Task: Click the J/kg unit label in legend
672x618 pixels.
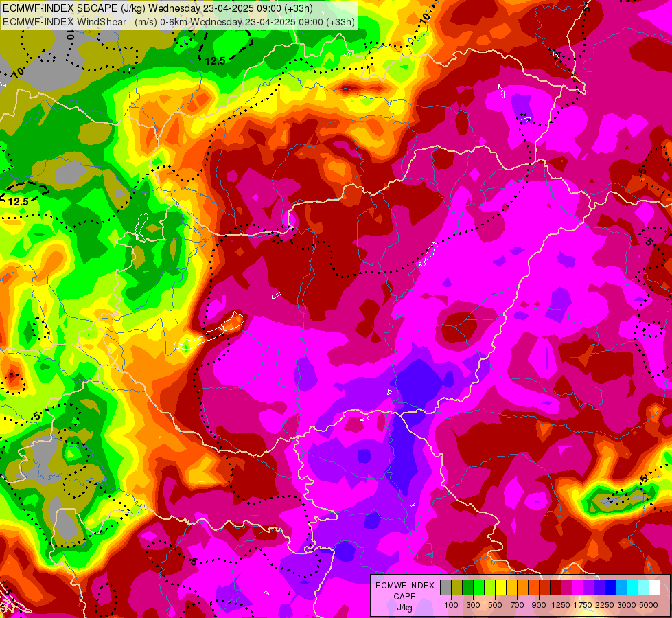Action: [404, 608]
